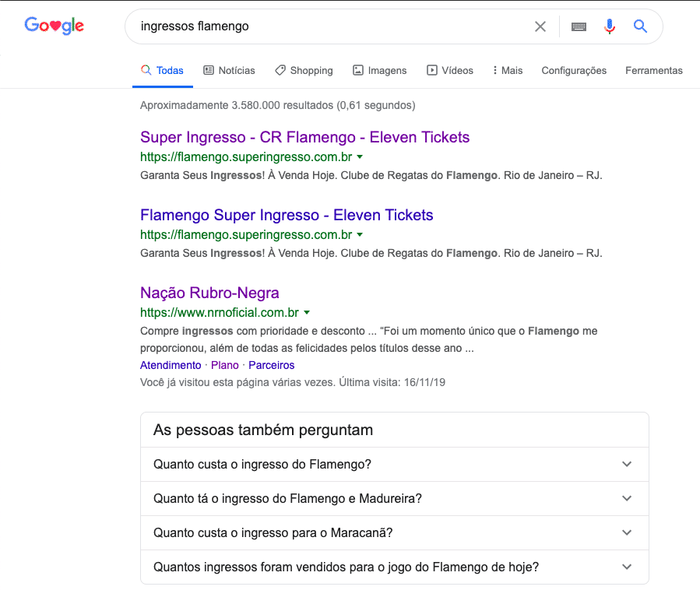The width and height of the screenshot is (700, 590).
Task: Select the Todas tab
Action: click(x=163, y=71)
